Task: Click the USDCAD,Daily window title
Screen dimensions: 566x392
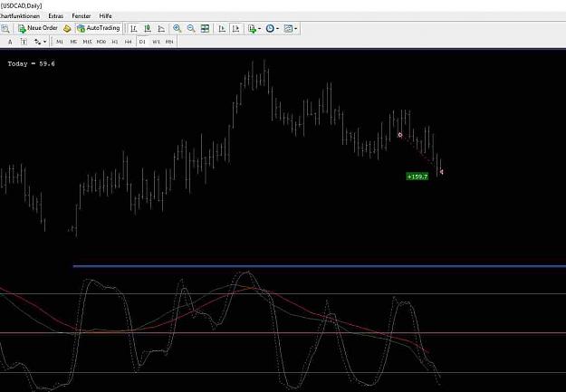Action: click(21, 5)
